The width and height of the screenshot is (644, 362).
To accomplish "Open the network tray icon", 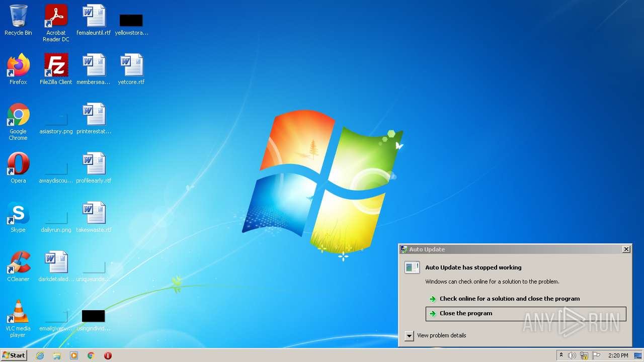I will (x=584, y=355).
